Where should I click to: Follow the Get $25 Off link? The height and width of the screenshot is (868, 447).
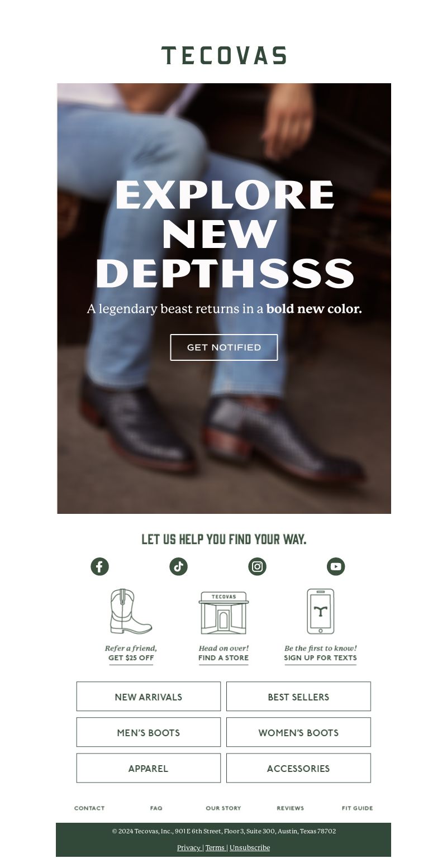(x=131, y=658)
